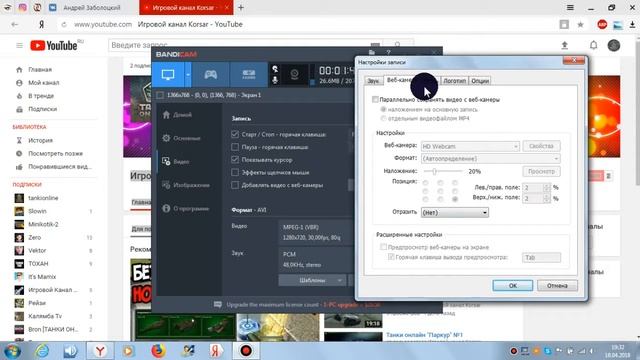The width and height of the screenshot is (640, 360).
Task: Click the browser bookmark star icon
Action: pyautogui.click(x=580, y=24)
